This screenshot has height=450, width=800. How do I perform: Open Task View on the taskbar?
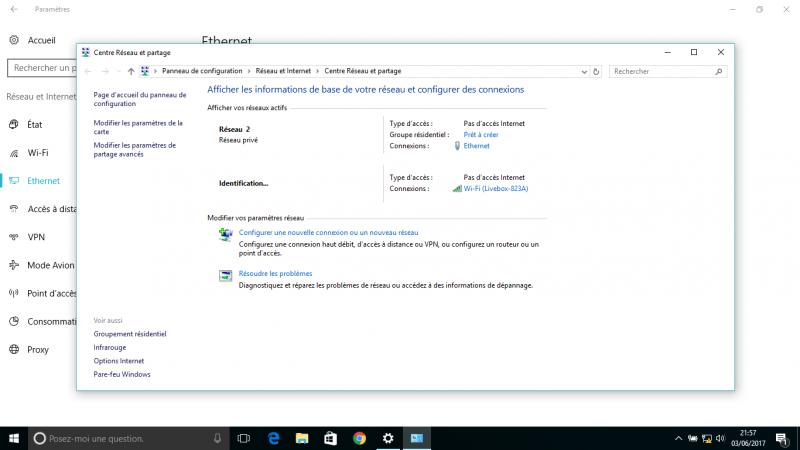(244, 438)
